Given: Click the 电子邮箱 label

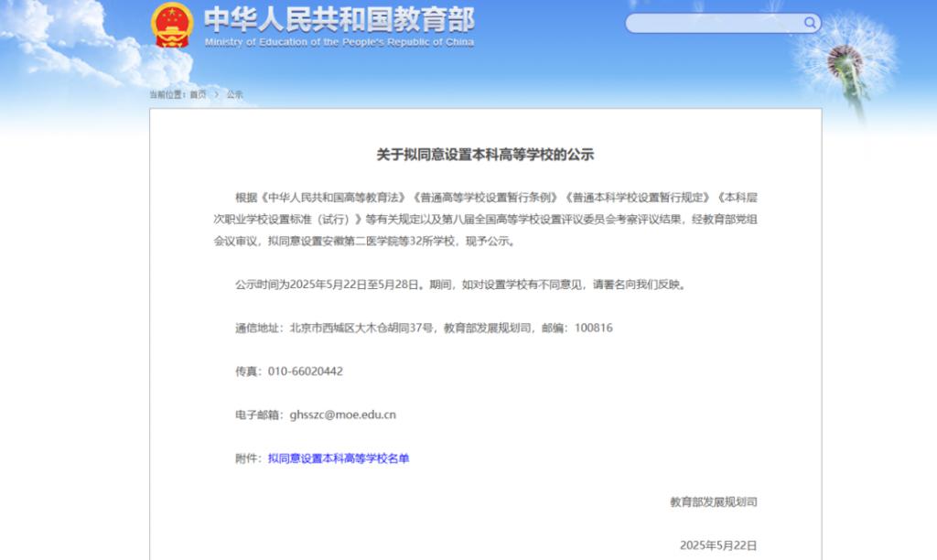Looking at the screenshot, I should click(x=259, y=415).
